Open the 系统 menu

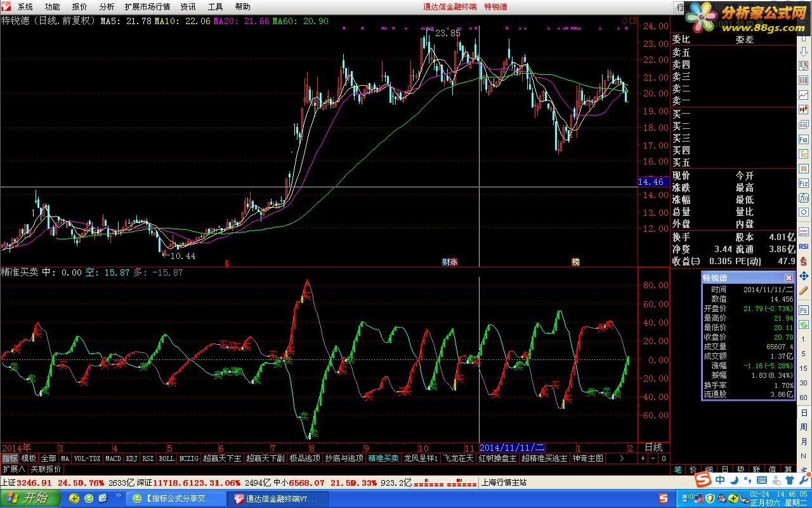click(x=25, y=6)
